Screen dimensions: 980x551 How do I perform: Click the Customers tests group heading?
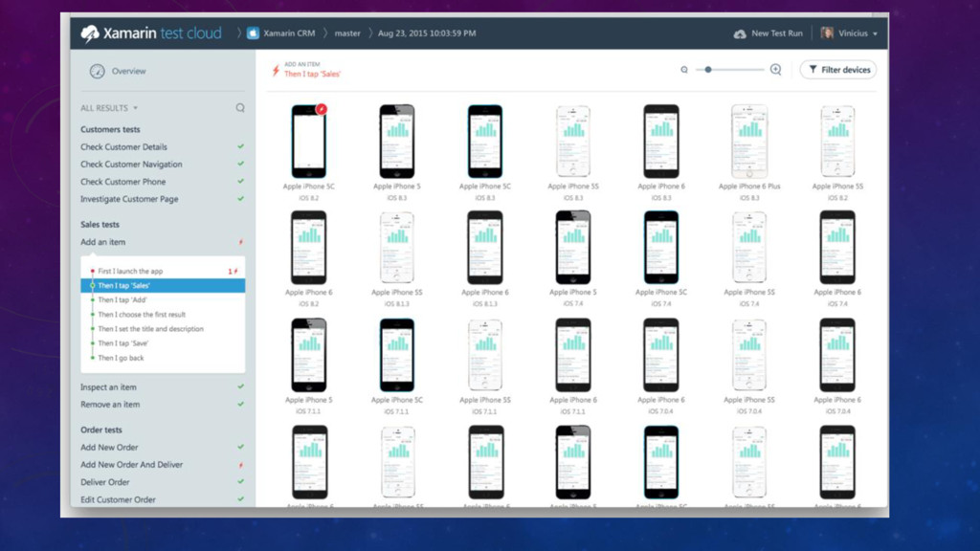pyautogui.click(x=110, y=129)
